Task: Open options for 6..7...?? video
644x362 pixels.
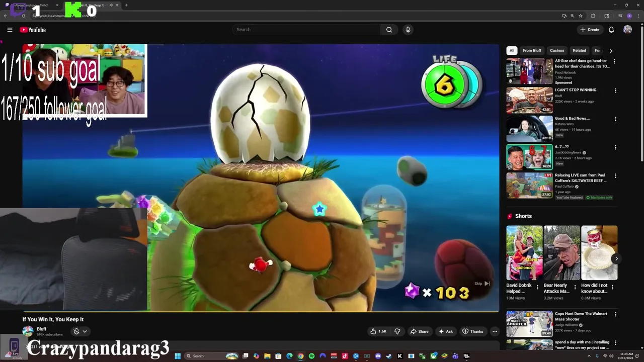Action: pos(615,147)
